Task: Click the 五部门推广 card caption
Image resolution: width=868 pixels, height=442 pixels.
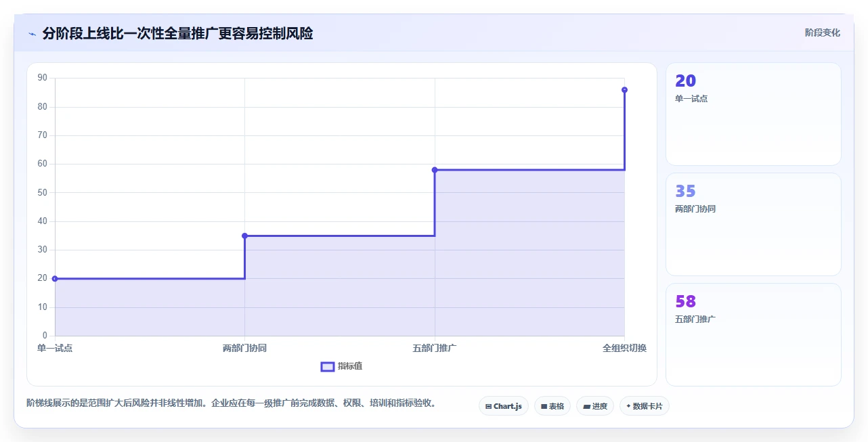Action: tap(695, 319)
